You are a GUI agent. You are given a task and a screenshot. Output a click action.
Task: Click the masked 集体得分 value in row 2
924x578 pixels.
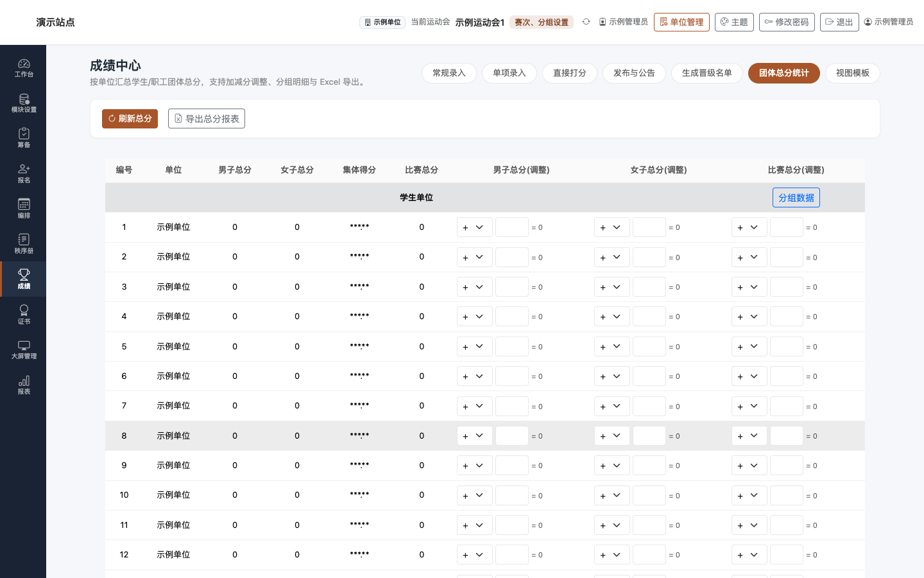coord(359,257)
